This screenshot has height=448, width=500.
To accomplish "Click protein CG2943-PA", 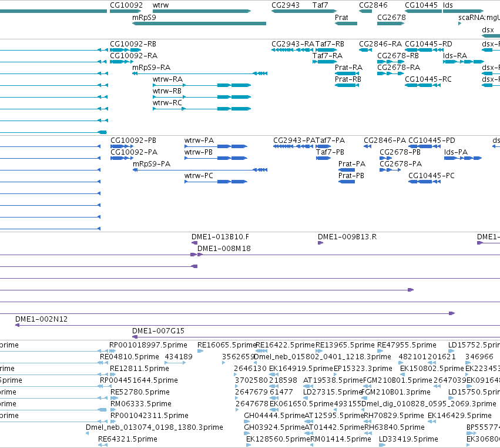I will (x=294, y=141).
